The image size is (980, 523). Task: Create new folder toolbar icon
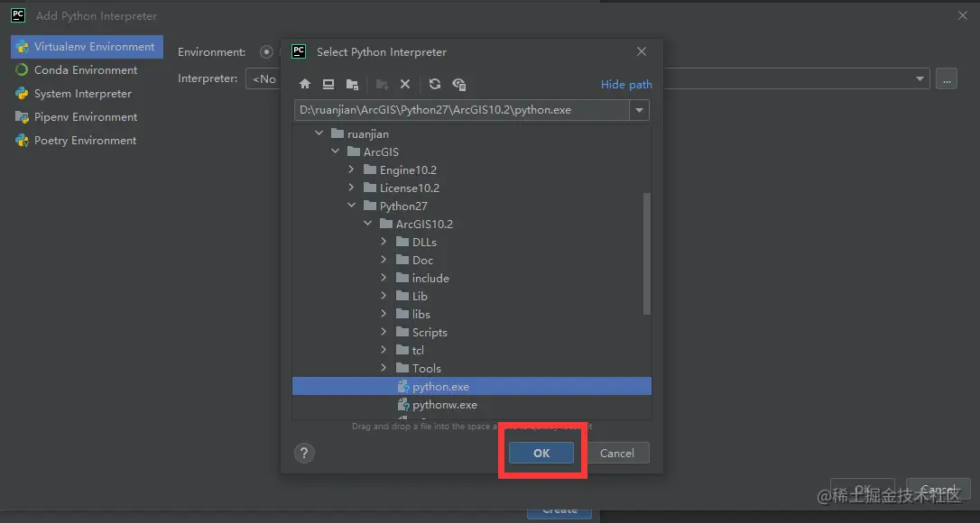383,85
